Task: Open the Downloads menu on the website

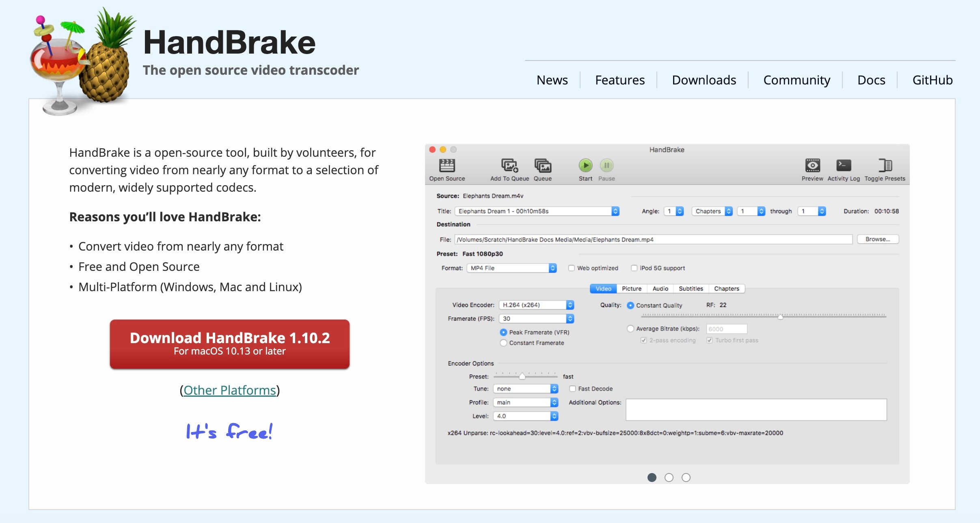Action: (704, 80)
